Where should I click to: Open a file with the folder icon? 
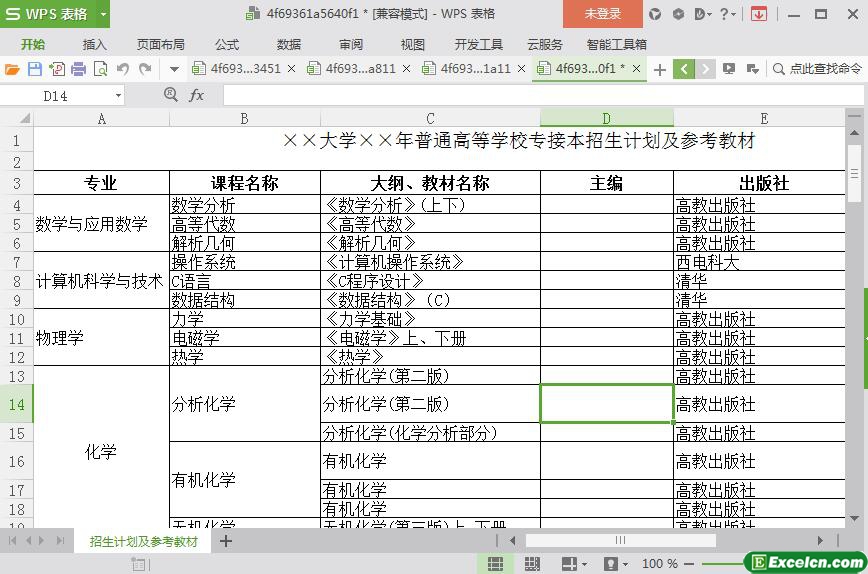12,69
